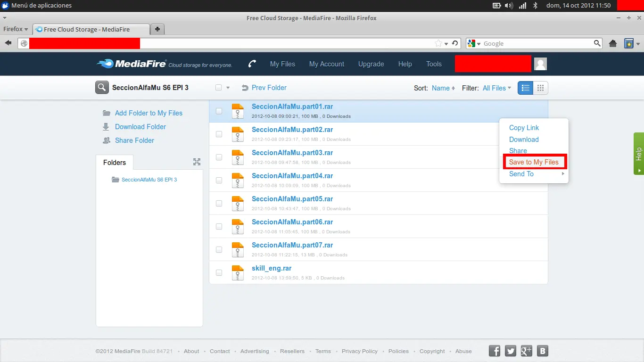Check the box for skill_eng.rar
Image resolution: width=644 pixels, height=362 pixels.
coord(219,273)
